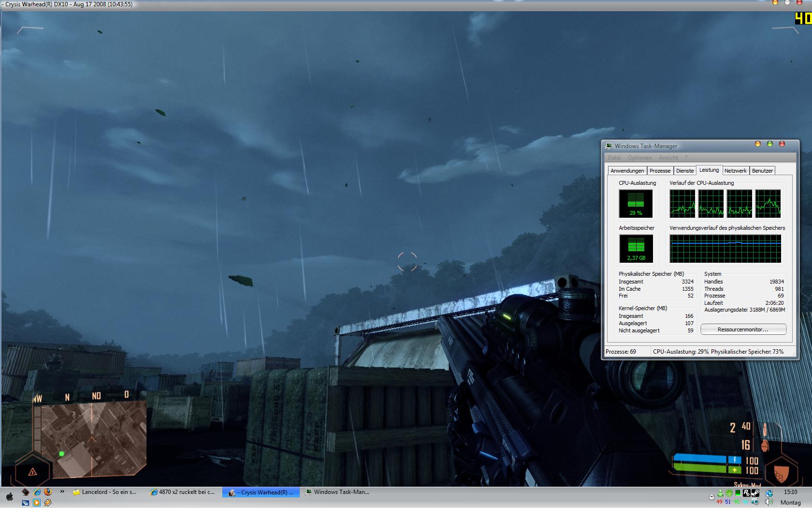Switch to the Dienste tab
The height and width of the screenshot is (508, 812).
(x=684, y=171)
